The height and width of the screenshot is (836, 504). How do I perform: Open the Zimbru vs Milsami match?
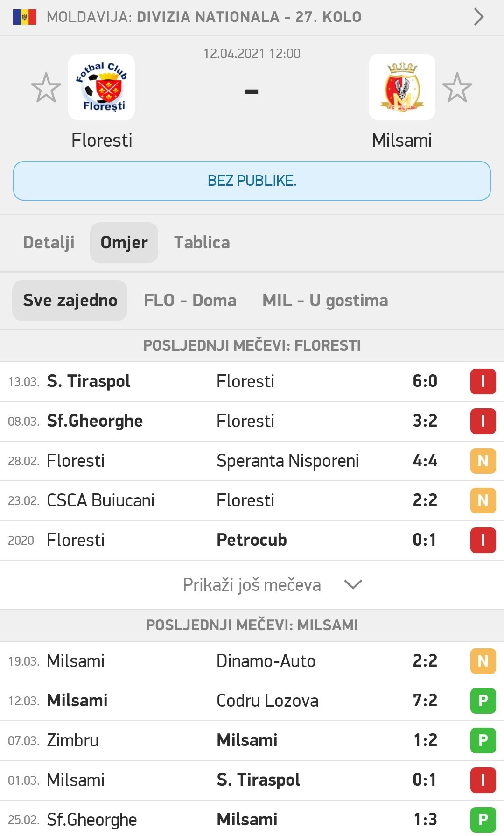[233, 740]
